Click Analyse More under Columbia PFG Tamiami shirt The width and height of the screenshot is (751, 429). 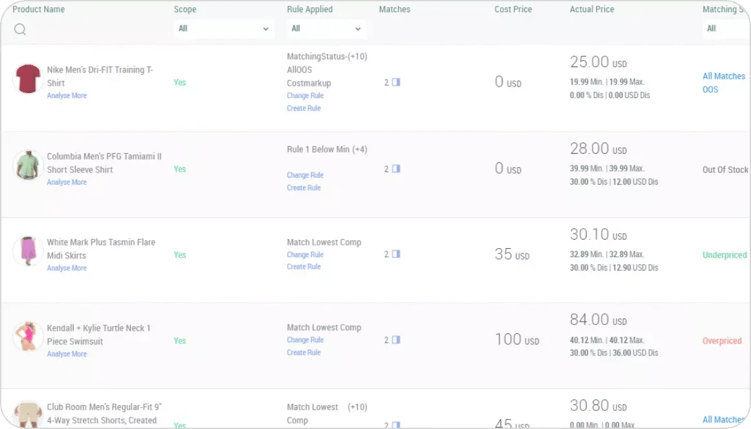pyautogui.click(x=67, y=182)
